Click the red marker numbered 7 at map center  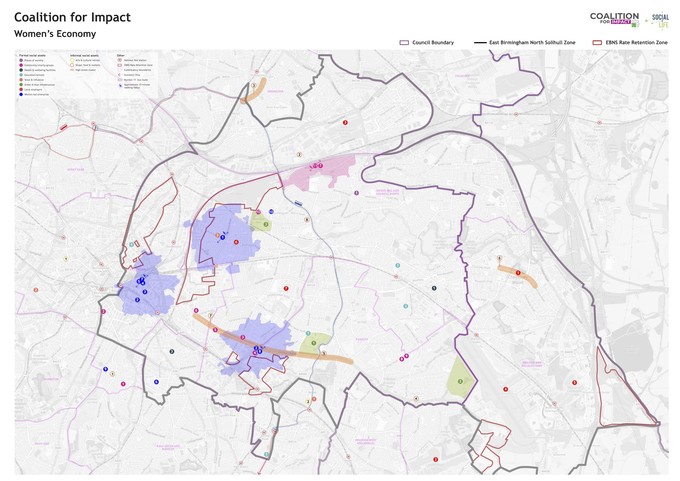tap(286, 288)
